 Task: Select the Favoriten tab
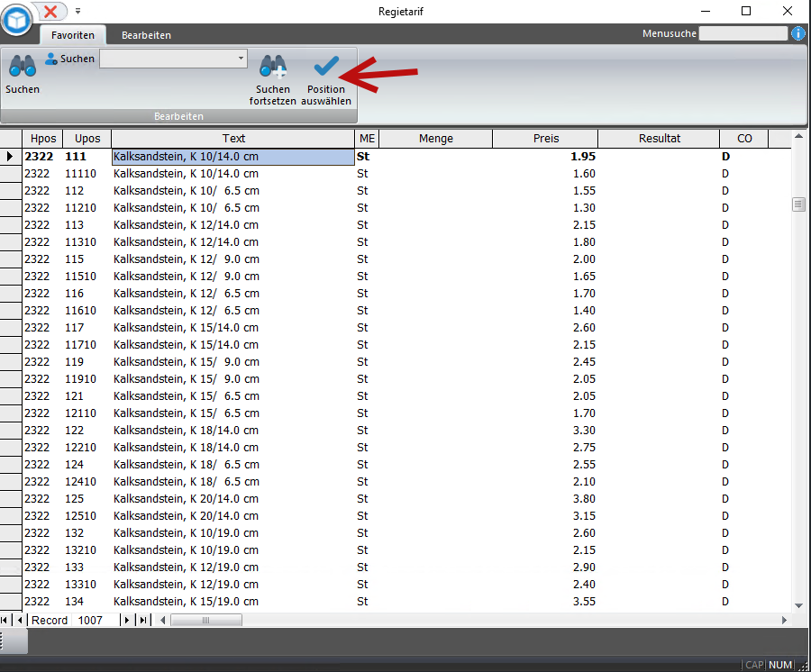(x=72, y=35)
